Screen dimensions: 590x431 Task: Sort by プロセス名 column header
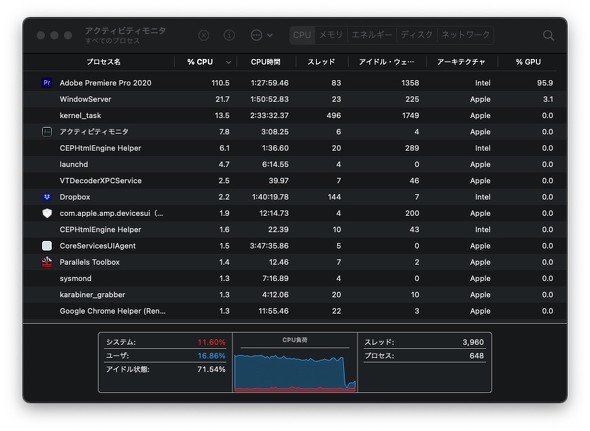[103, 62]
